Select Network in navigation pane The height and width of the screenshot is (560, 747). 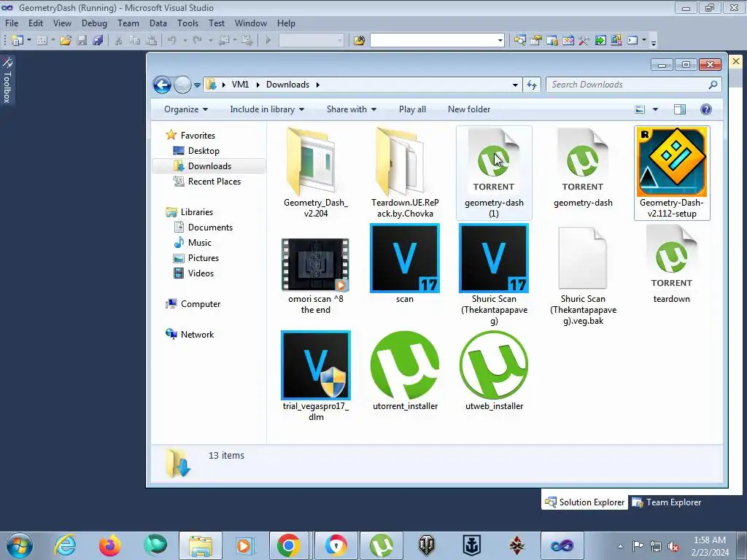[197, 335]
